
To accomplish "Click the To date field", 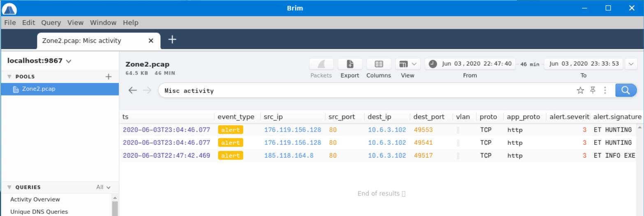I will [x=584, y=64].
